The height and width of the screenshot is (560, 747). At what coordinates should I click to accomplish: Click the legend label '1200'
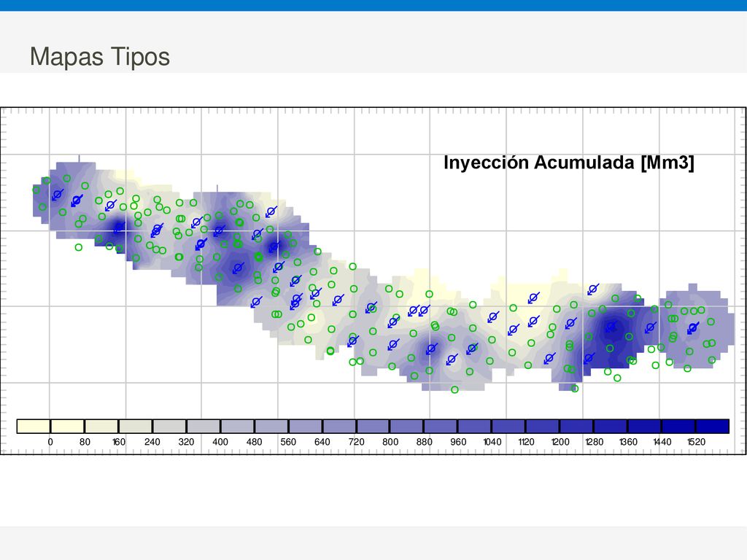(x=560, y=442)
